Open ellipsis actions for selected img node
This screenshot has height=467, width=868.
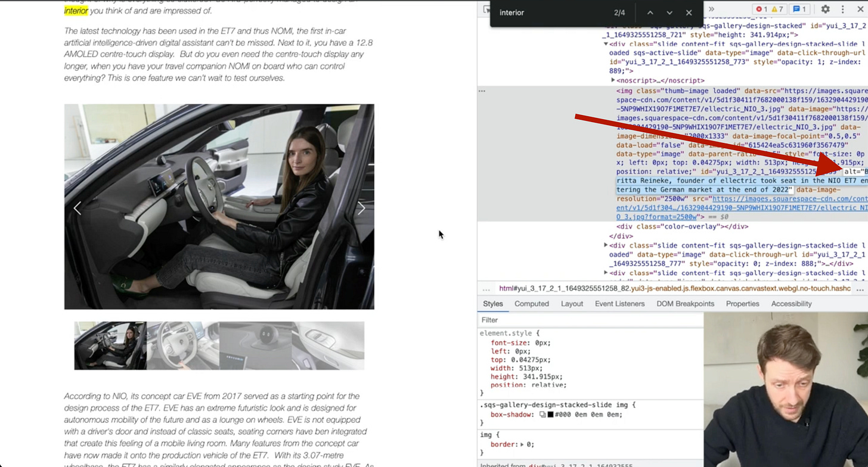click(x=482, y=91)
